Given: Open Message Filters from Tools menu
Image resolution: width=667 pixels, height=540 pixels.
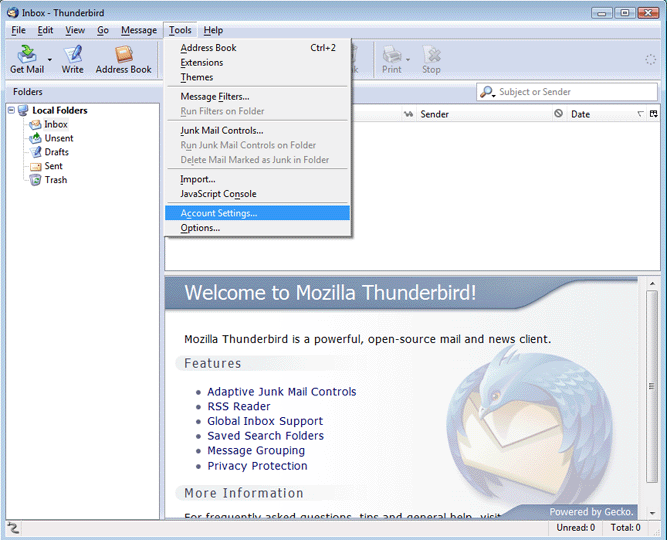Looking at the screenshot, I should (257, 97).
